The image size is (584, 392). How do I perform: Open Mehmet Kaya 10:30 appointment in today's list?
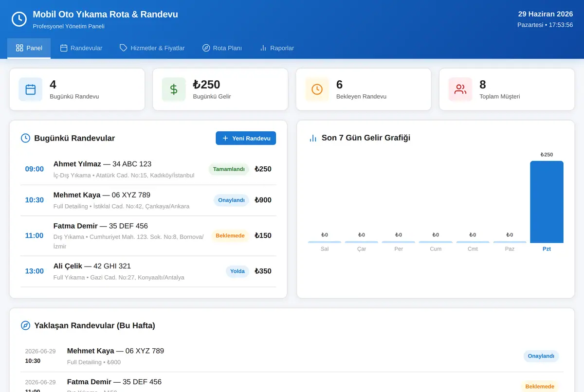click(148, 200)
